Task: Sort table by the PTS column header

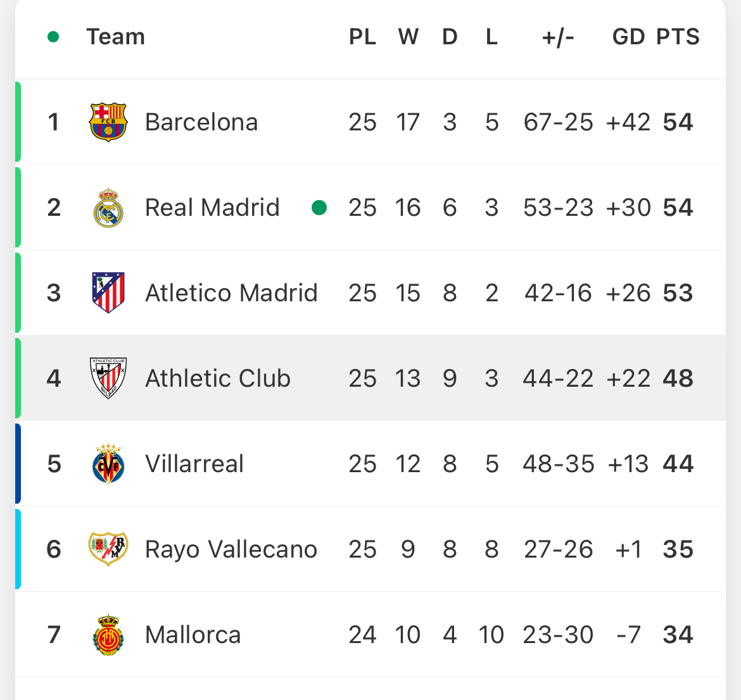Action: pos(678,37)
